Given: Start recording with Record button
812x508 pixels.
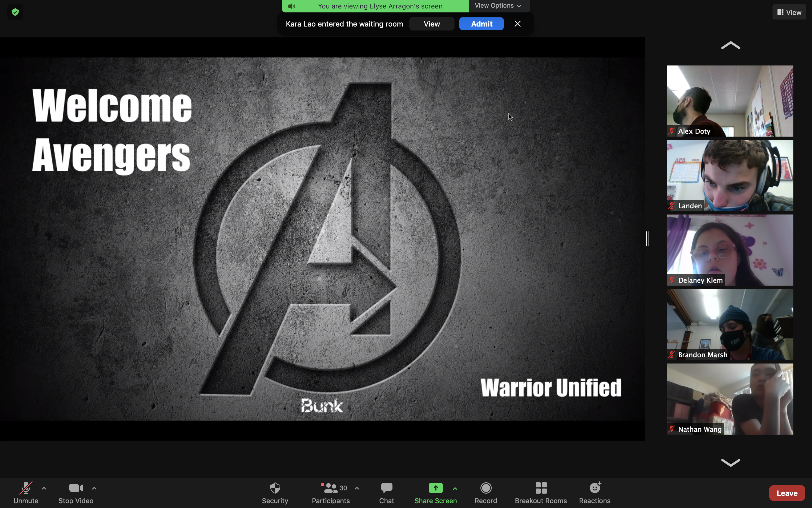Looking at the screenshot, I should [486, 492].
